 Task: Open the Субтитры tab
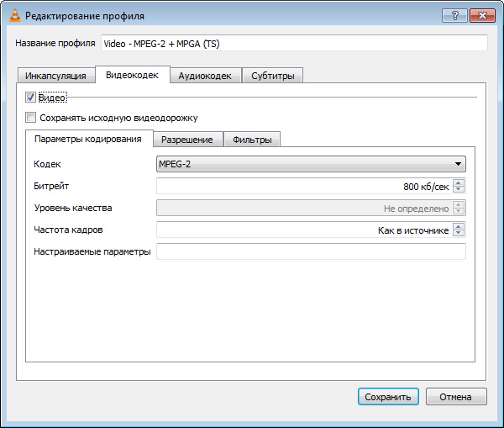coord(272,76)
